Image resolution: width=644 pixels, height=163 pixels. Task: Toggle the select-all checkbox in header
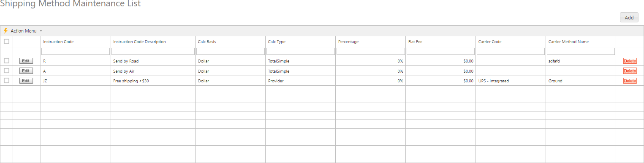(x=6, y=41)
